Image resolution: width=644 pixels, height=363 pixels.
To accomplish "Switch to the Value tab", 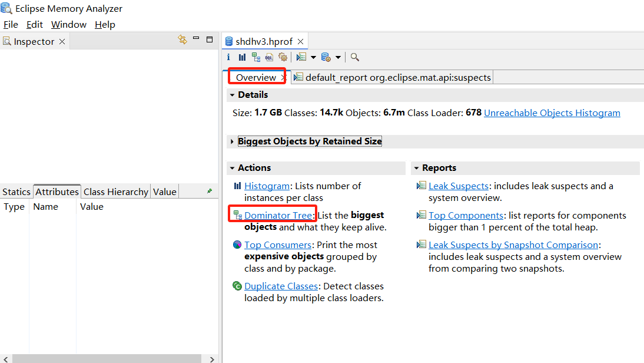I will coord(165,192).
